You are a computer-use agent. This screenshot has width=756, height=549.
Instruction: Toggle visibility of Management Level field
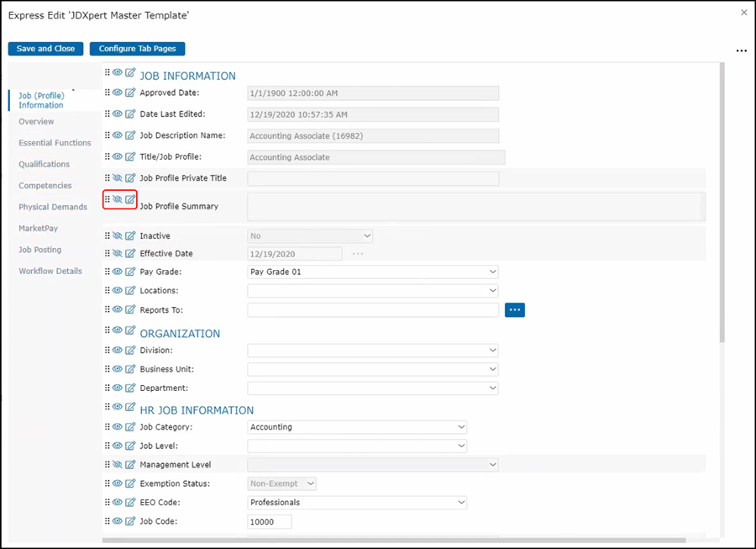[x=118, y=464]
